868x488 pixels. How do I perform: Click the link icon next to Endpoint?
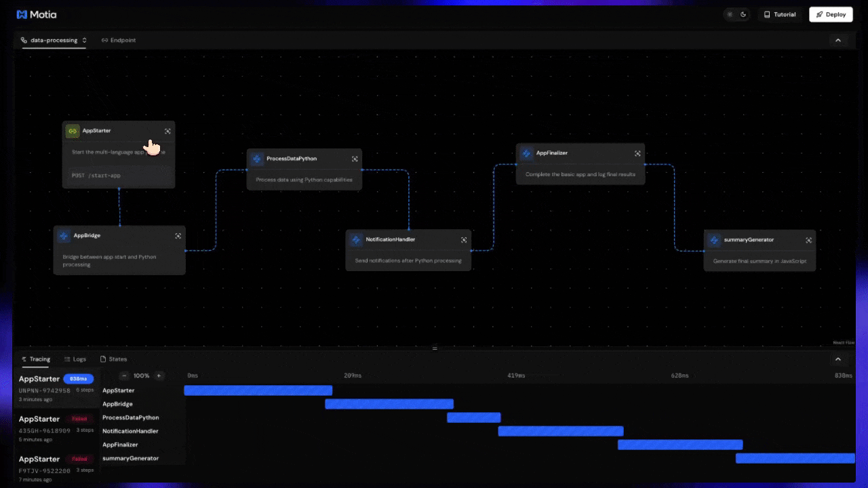[104, 40]
